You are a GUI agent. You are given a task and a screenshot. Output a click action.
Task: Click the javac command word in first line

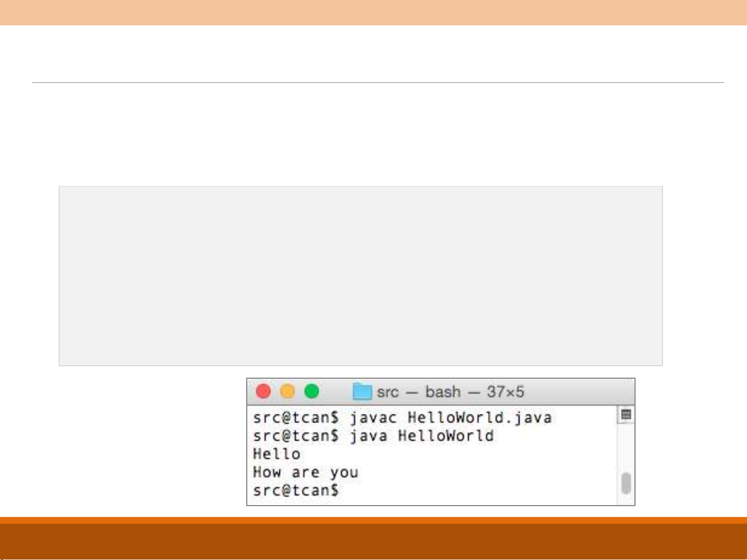click(x=373, y=418)
